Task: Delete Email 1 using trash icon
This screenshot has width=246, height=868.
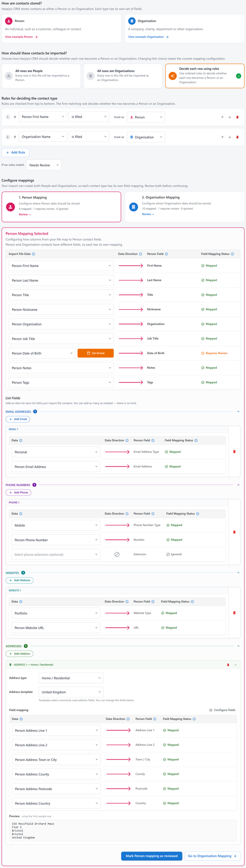Action: [234, 452]
